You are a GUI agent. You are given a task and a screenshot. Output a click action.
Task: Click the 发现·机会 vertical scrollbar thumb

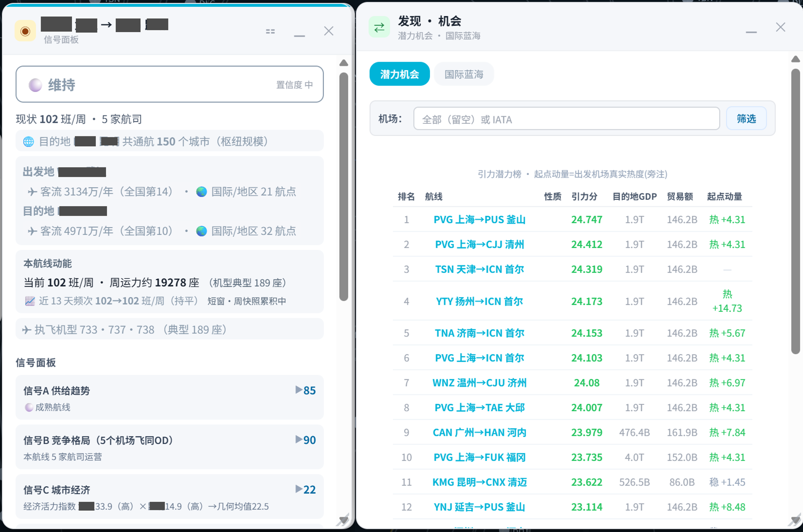click(796, 211)
